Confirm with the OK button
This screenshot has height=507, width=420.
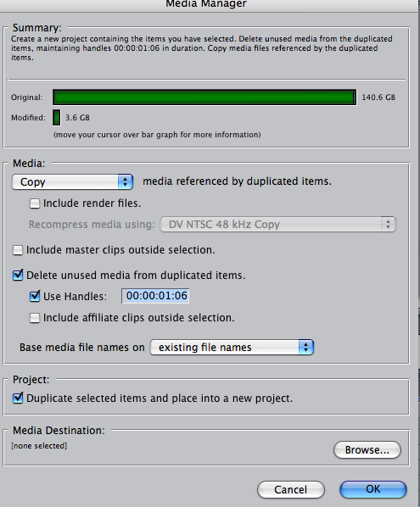pos(373,489)
